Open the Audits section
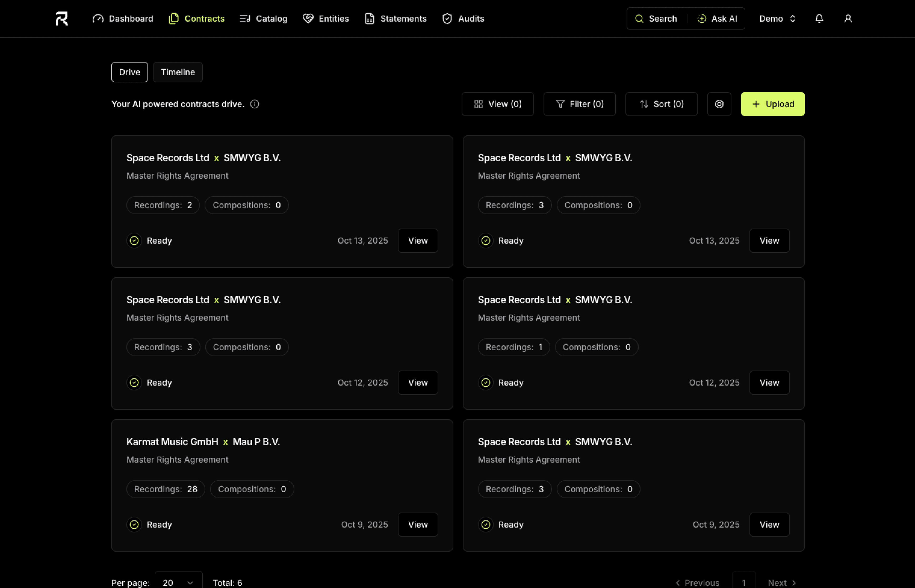Viewport: 915px width, 588px height. tap(463, 18)
